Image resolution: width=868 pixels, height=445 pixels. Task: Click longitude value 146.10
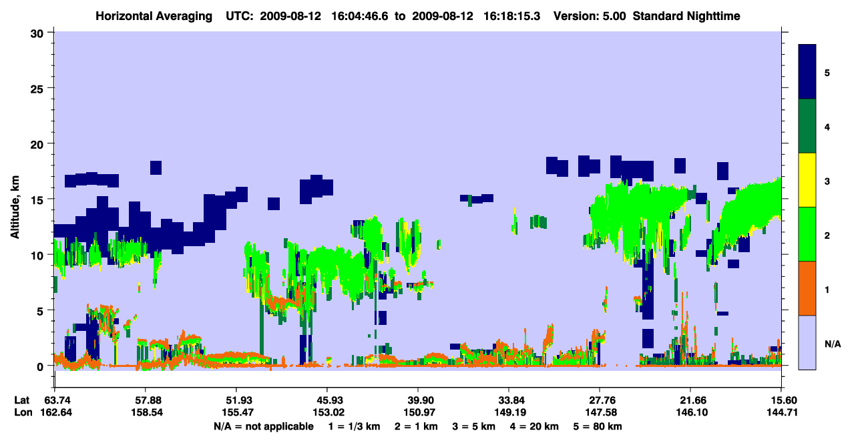690,412
